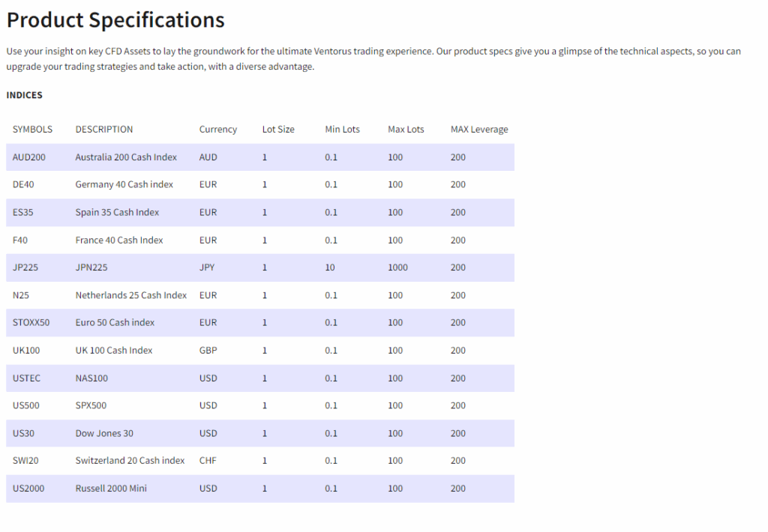Image resolution: width=768 pixels, height=532 pixels.
Task: Select the SYMBOLS column header
Action: click(32, 130)
